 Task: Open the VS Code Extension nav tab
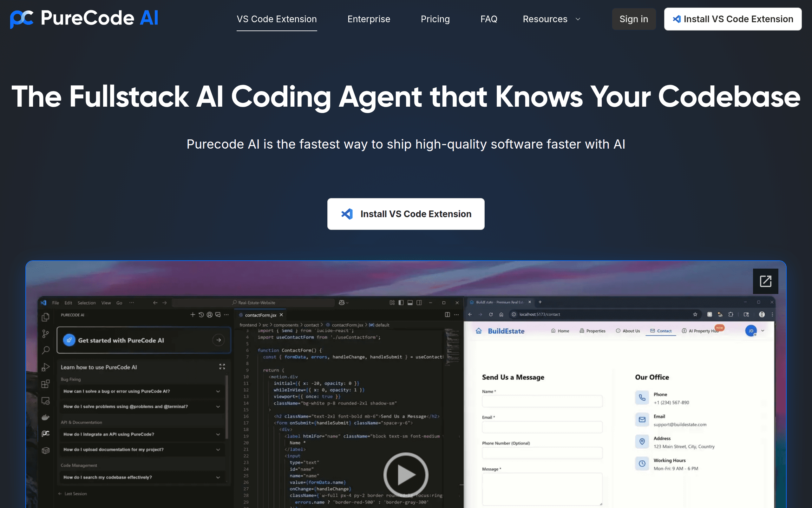tap(277, 19)
